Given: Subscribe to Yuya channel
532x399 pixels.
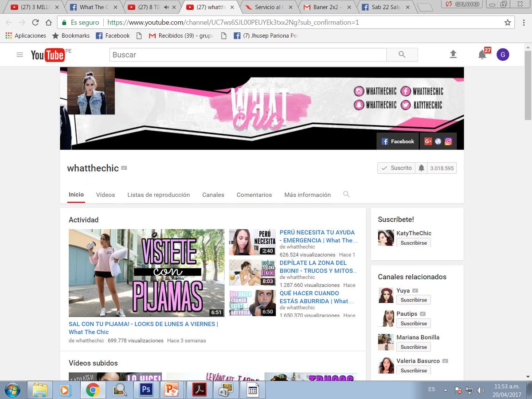Looking at the screenshot, I should pos(414,300).
